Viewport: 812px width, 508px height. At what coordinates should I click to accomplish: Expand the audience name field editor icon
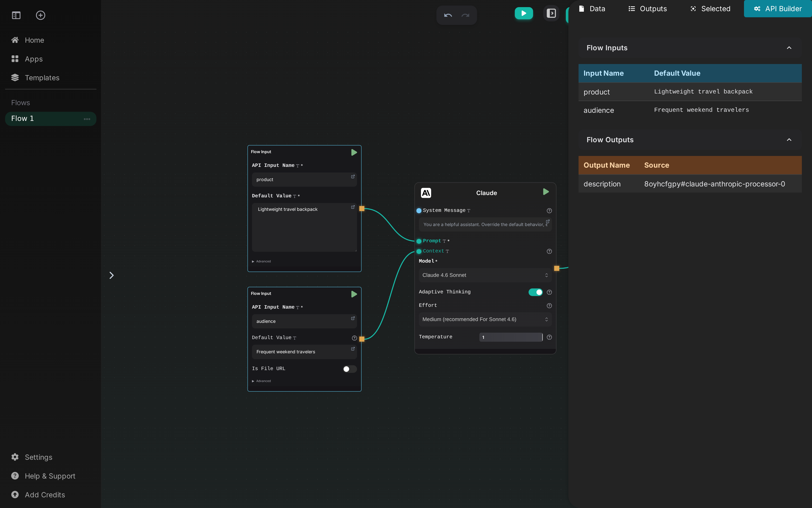pyautogui.click(x=353, y=318)
